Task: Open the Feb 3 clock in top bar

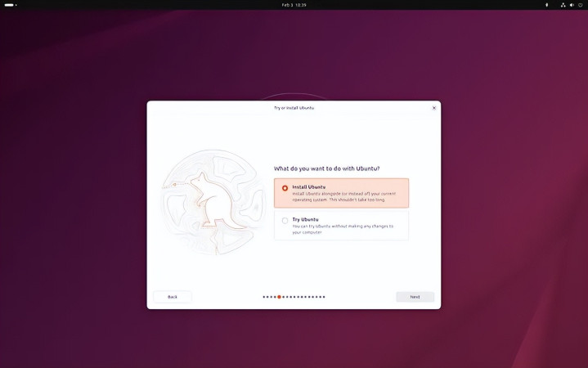Action: [x=294, y=5]
